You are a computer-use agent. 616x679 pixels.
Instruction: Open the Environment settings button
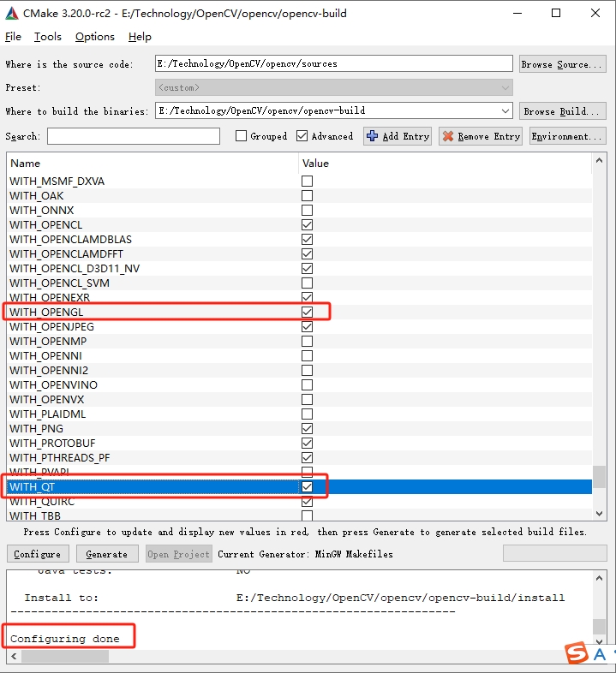pyautogui.click(x=567, y=136)
